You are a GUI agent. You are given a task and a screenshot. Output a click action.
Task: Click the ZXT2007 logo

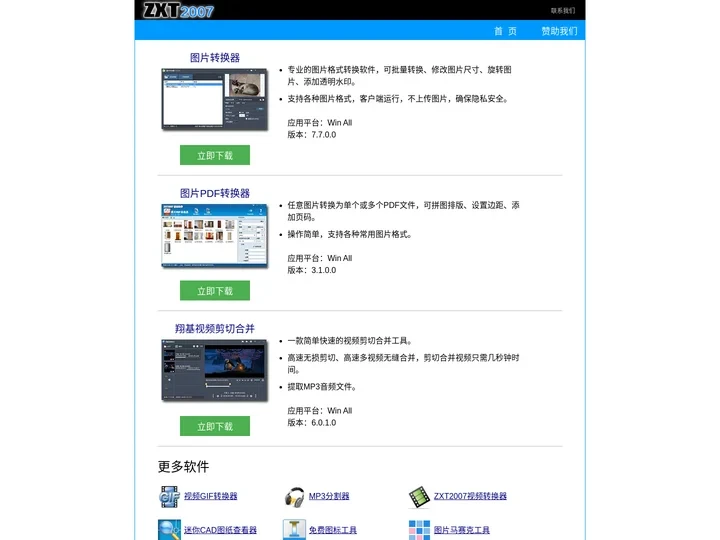[178, 10]
